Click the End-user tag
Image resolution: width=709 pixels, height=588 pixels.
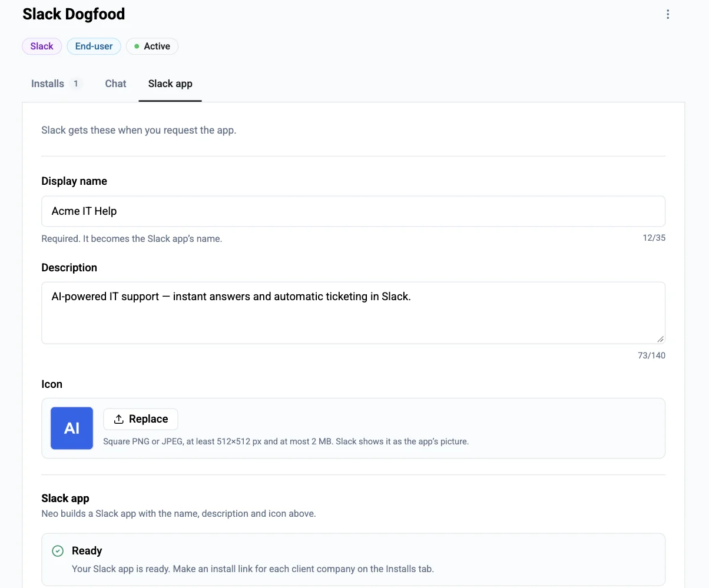(94, 46)
